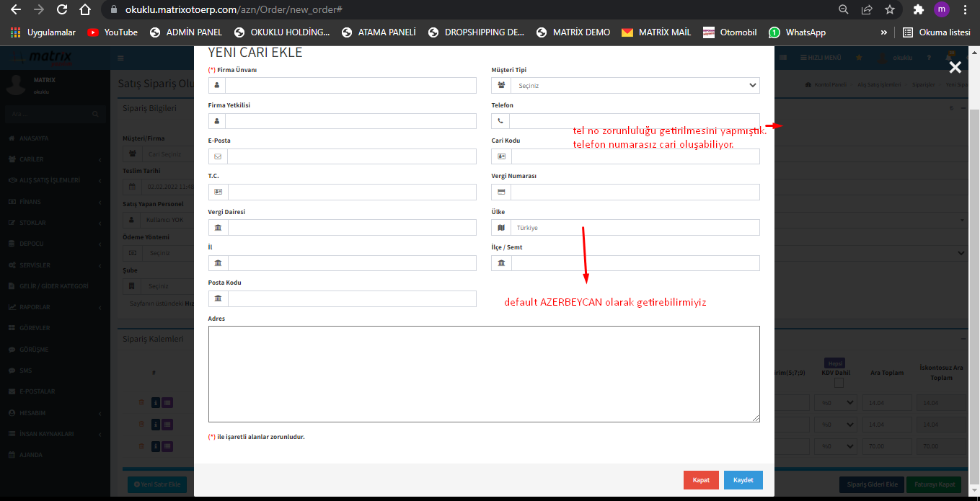Click the browser home icon
Image resolution: width=980 pixels, height=501 pixels.
pos(85,10)
